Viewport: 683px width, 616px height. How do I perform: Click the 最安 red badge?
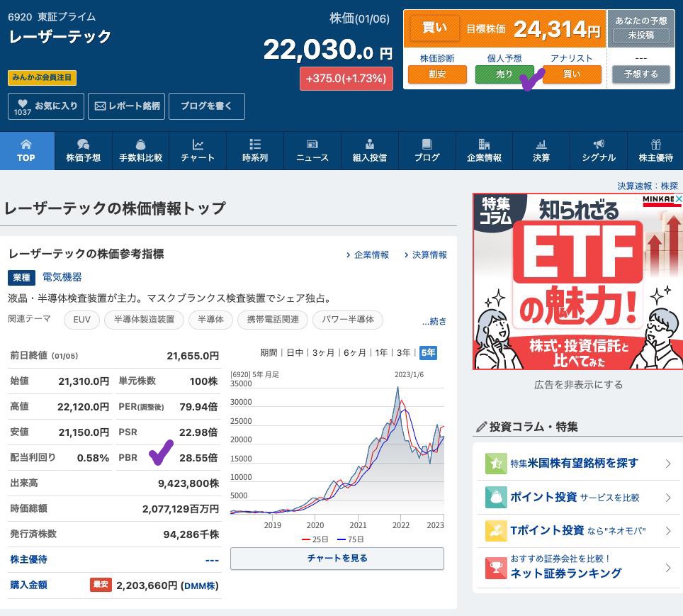point(101,585)
